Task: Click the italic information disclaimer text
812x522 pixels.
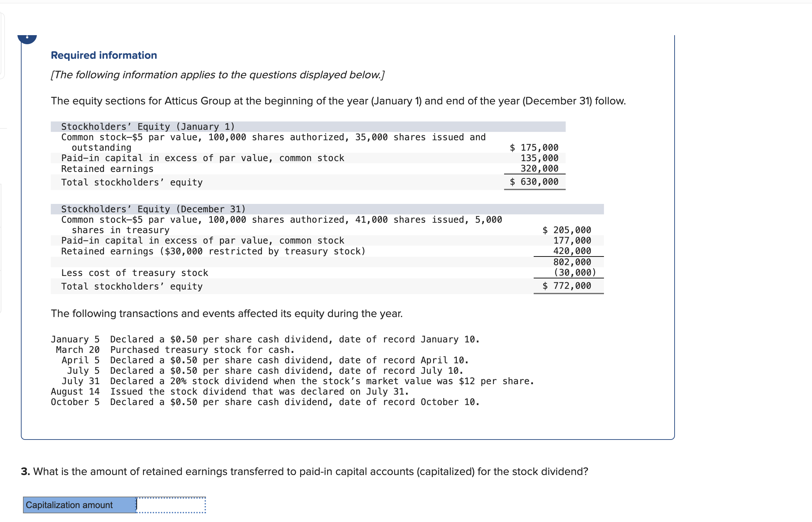Action: pyautogui.click(x=217, y=74)
